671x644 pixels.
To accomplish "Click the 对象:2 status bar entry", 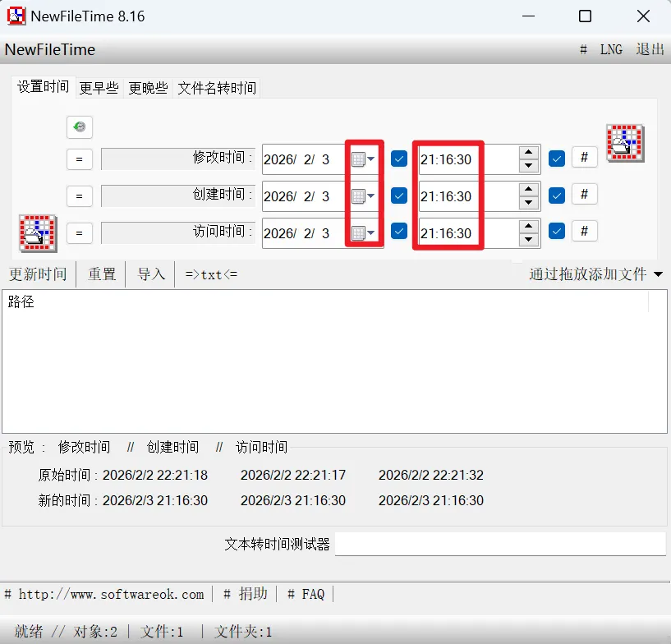I will point(95,632).
